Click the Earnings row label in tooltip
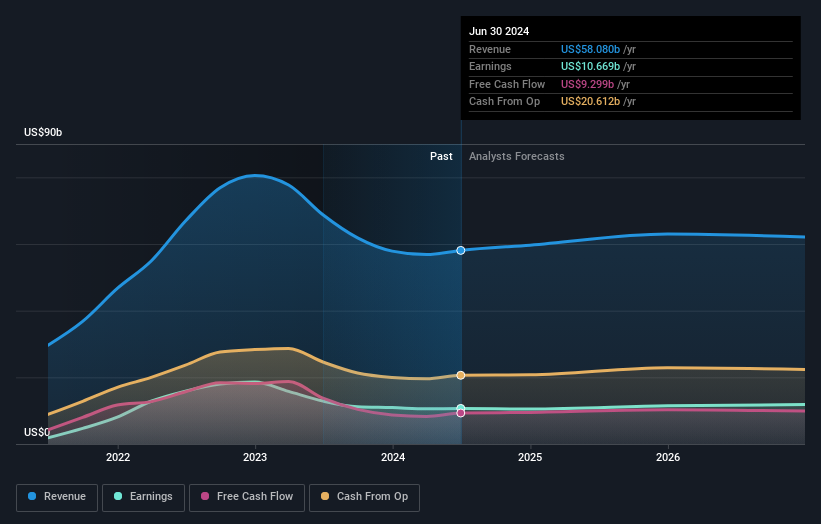 click(x=490, y=66)
